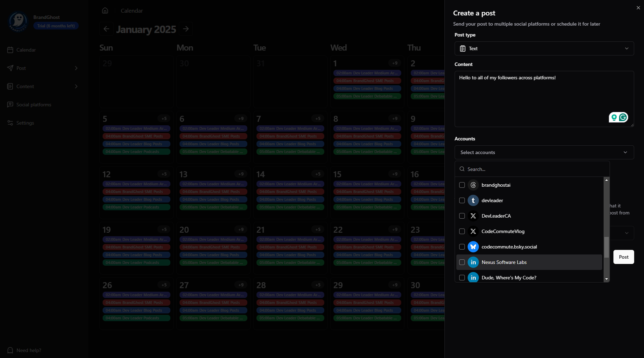Click into the Content text area
The height and width of the screenshot is (358, 644).
coord(544,99)
